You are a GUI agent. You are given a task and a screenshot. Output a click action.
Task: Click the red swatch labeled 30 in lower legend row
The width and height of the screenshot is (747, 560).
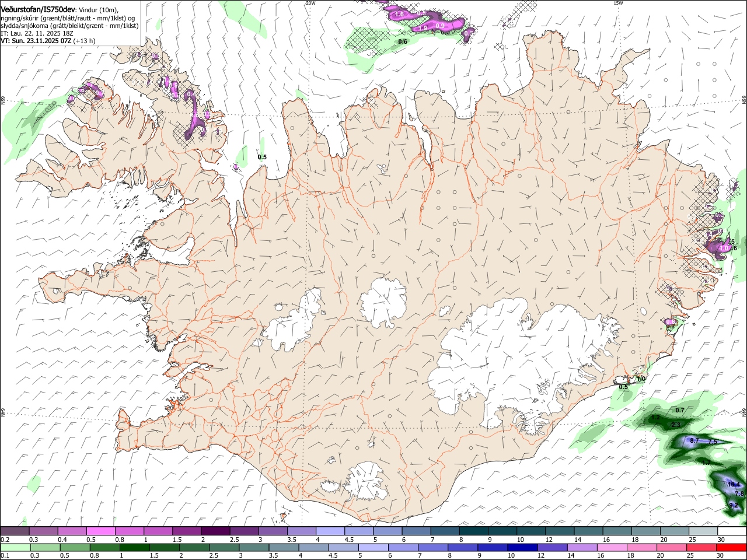731,548
